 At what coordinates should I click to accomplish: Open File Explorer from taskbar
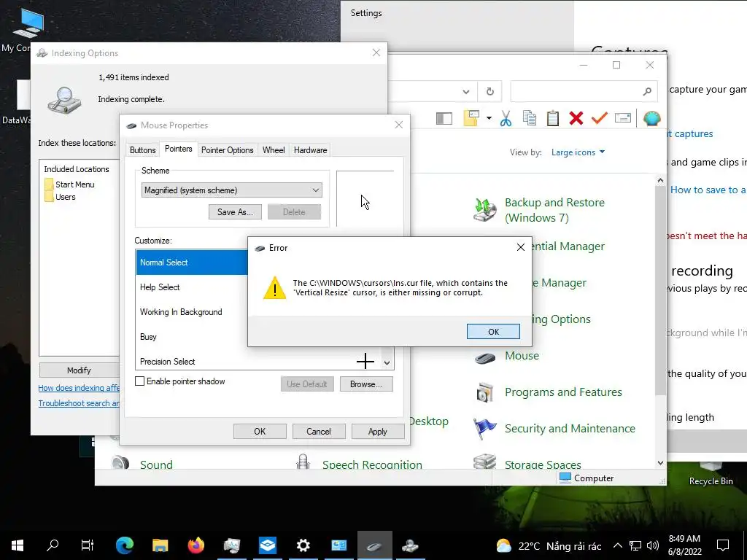tap(160, 545)
